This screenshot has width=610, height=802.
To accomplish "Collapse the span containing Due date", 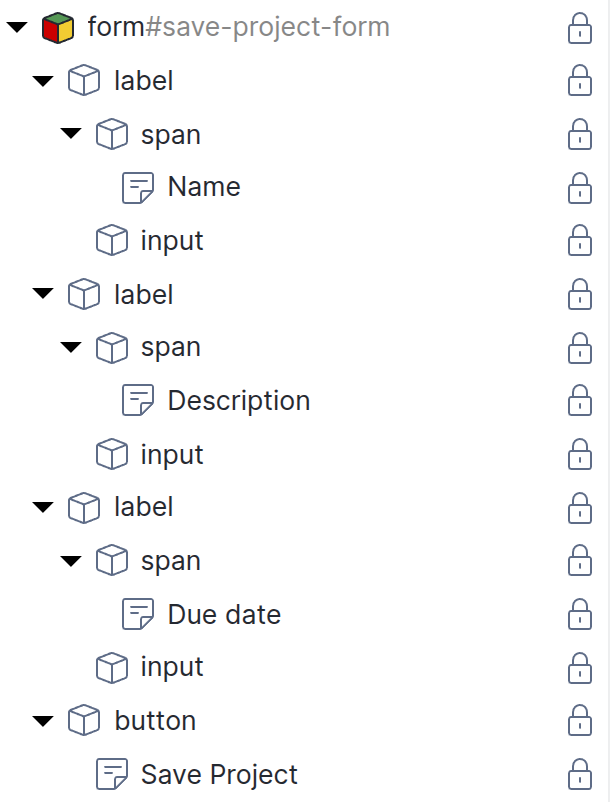I will tap(69, 561).
